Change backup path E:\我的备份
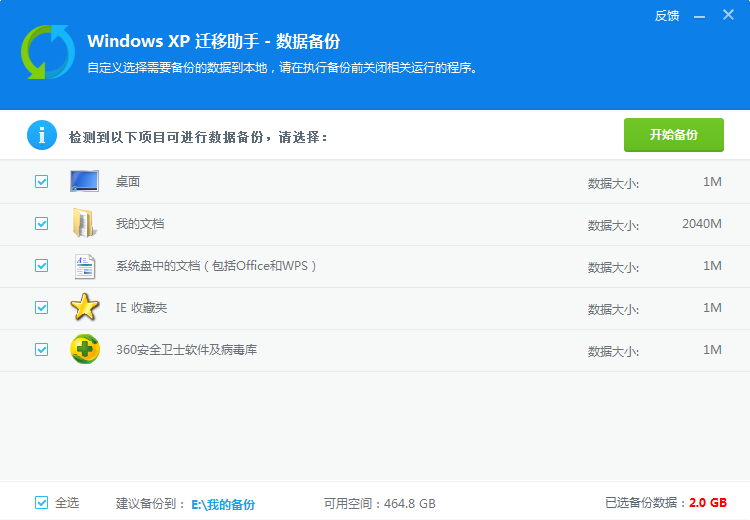Viewport: 750px width, 520px height. point(223,504)
